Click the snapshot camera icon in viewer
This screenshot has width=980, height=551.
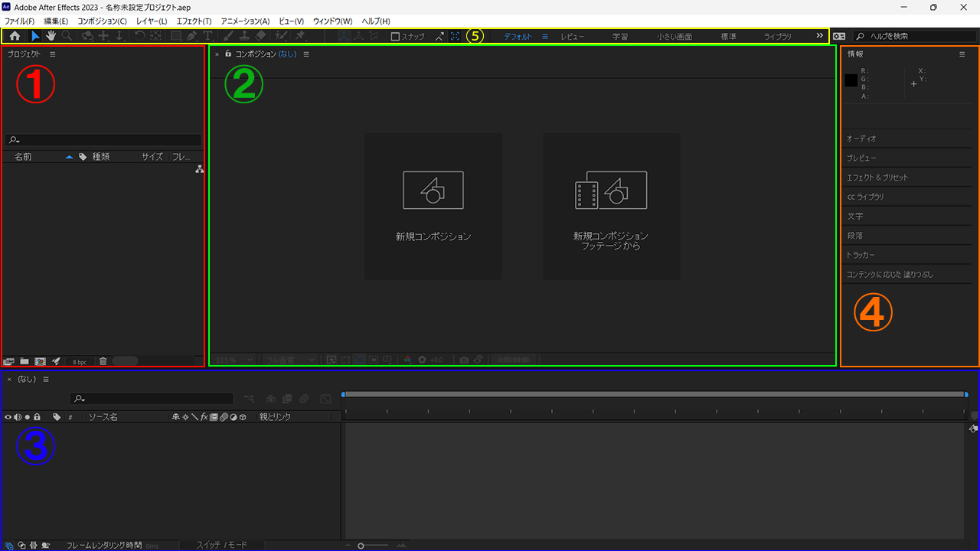coord(464,360)
